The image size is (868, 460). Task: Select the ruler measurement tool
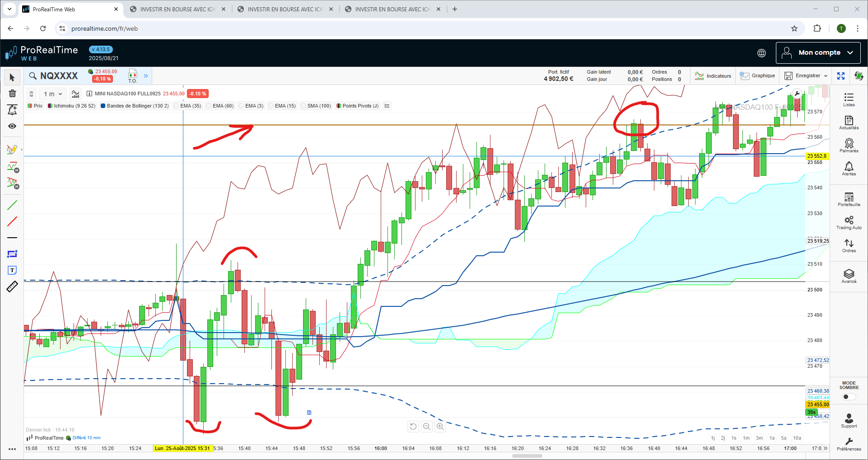[x=12, y=286]
